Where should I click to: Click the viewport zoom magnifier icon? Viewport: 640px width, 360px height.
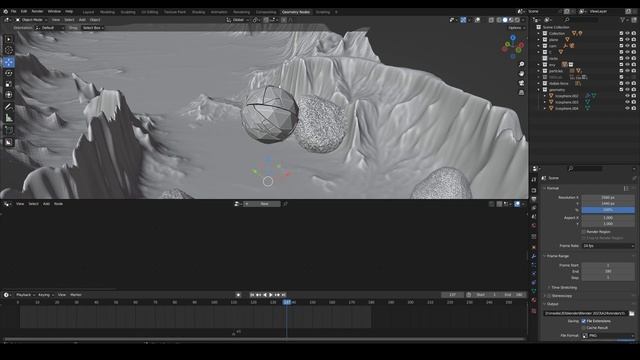tap(521, 64)
